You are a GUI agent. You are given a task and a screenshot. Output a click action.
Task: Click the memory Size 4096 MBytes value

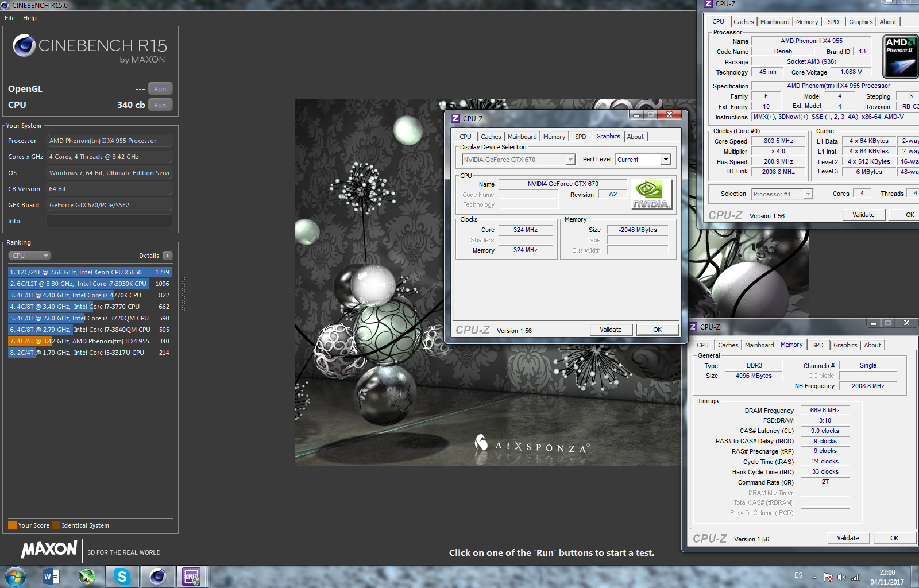tap(754, 376)
